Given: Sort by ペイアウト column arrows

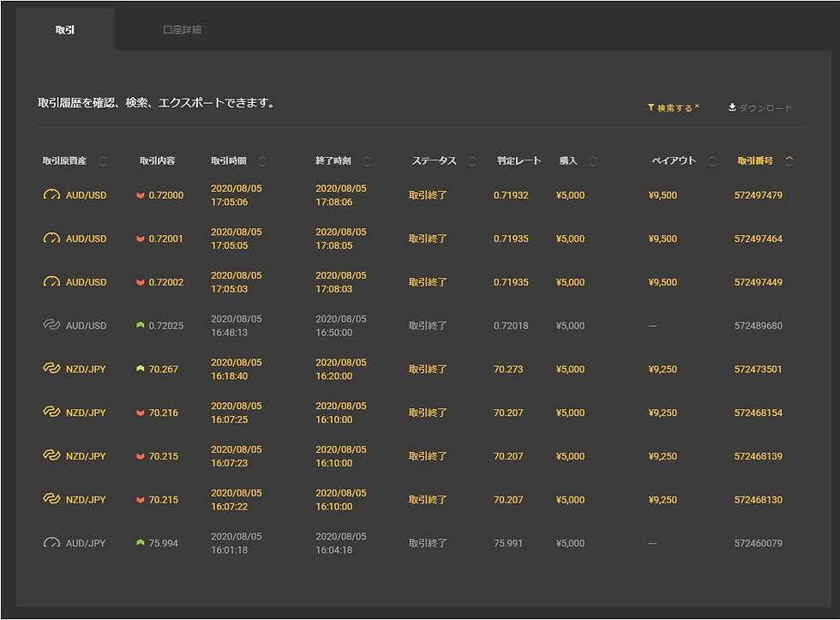Looking at the screenshot, I should (x=712, y=160).
